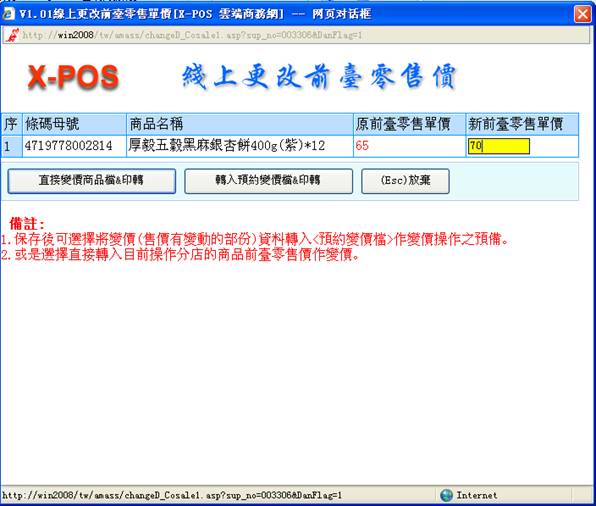Click the address bar URL text

pos(192,35)
